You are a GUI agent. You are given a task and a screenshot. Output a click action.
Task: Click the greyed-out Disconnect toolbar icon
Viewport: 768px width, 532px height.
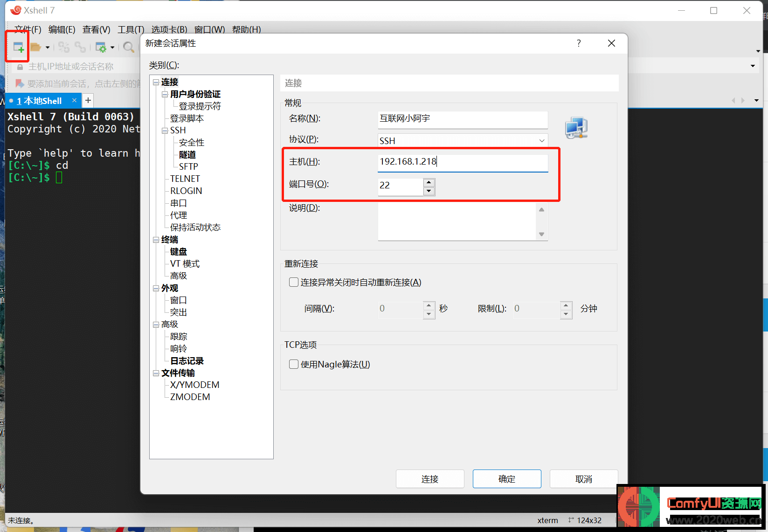click(64, 47)
